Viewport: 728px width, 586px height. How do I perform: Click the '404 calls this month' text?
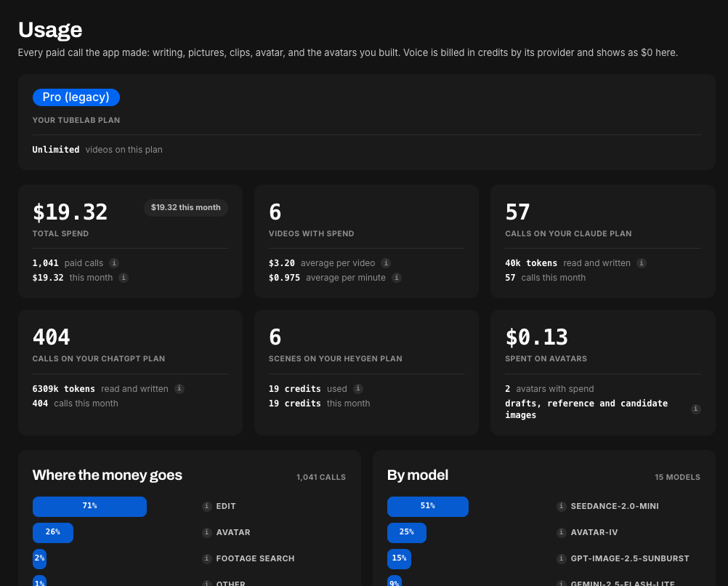(76, 404)
